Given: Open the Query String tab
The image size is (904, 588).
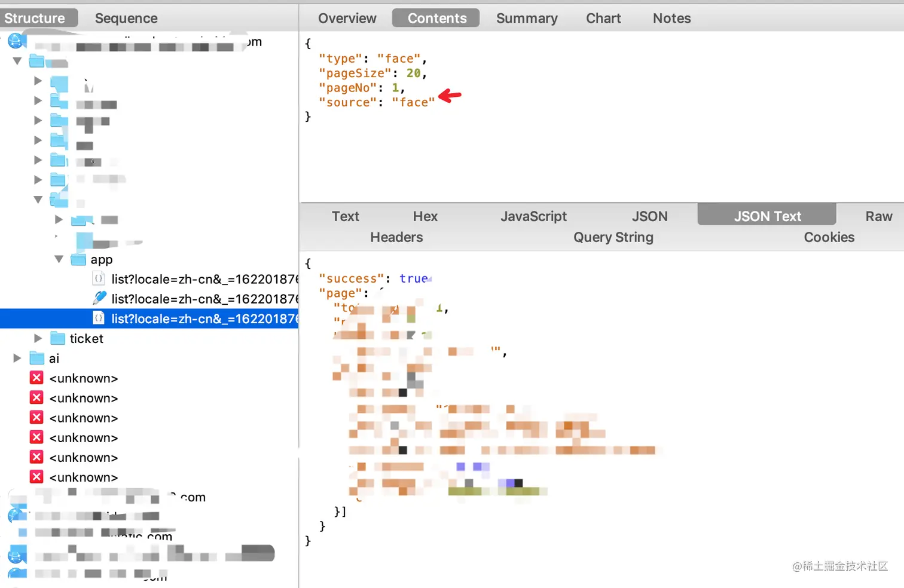Looking at the screenshot, I should [613, 237].
